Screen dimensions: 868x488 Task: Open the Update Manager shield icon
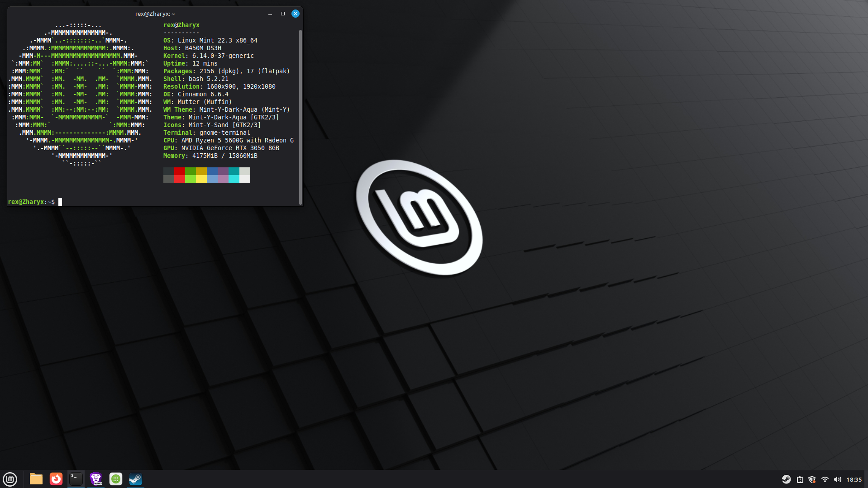(812, 479)
